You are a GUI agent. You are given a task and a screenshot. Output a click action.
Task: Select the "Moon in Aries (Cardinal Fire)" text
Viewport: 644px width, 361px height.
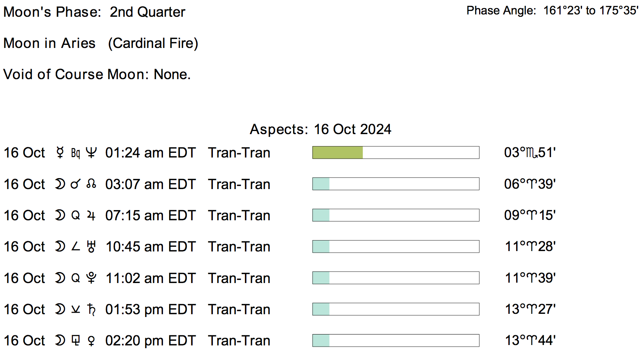tap(101, 43)
